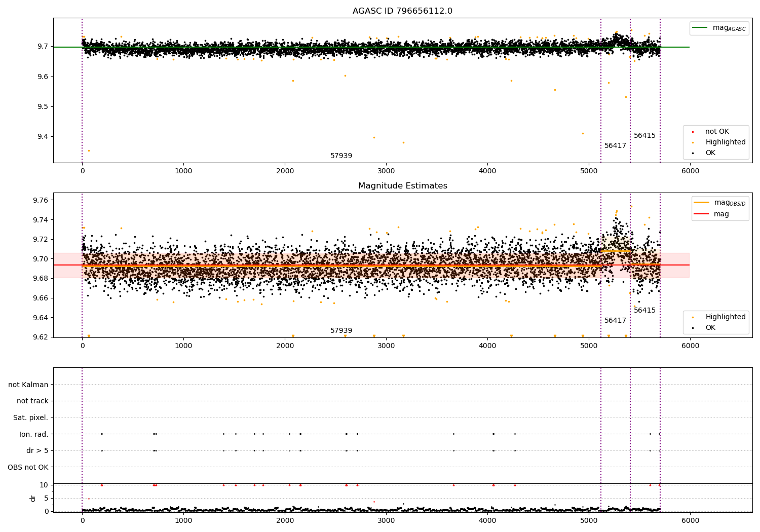
Task: Click x-axis tick 6000 under AGASC ID plot
Action: pos(690,171)
